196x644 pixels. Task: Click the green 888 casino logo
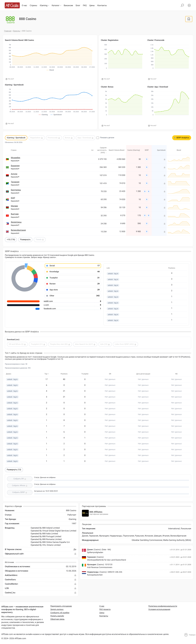(10, 20)
